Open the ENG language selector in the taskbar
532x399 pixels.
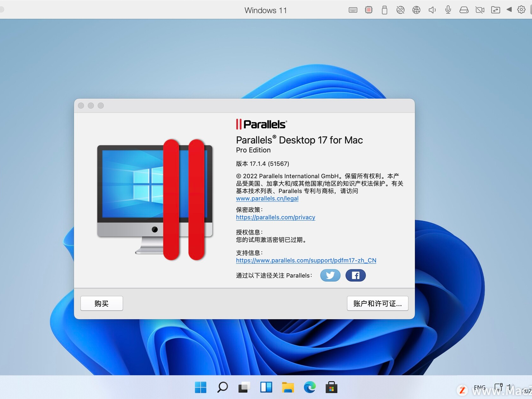pyautogui.click(x=480, y=387)
